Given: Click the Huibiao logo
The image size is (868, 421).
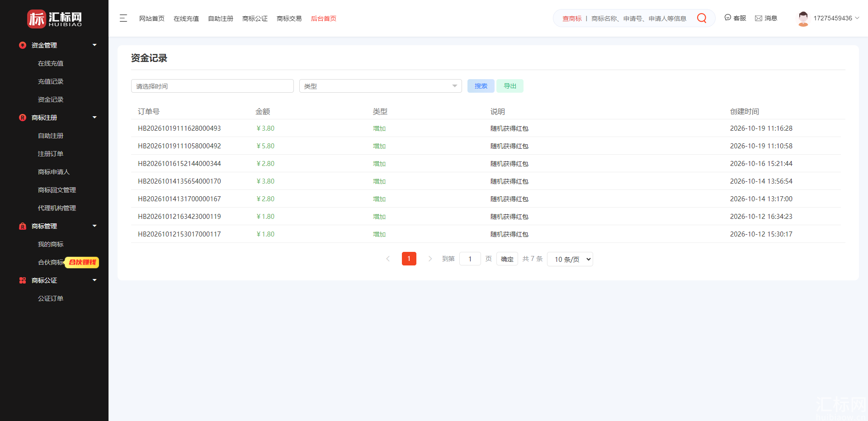Looking at the screenshot, I should tap(54, 19).
